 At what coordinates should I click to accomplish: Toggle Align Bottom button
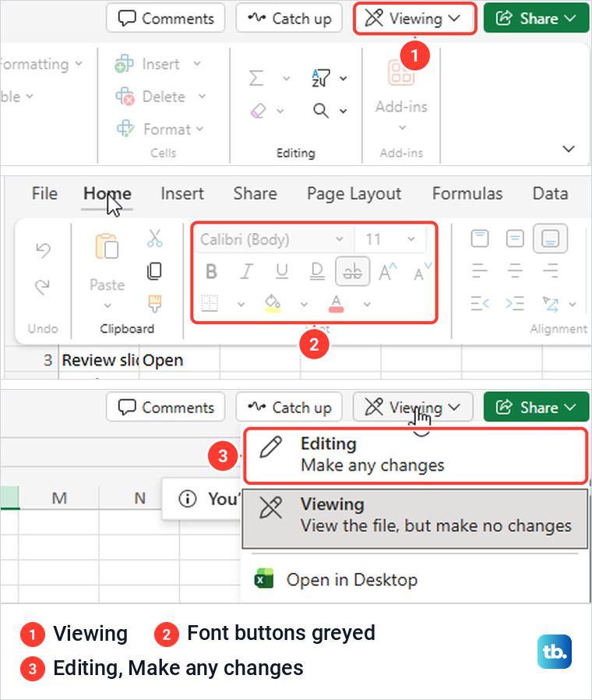550,239
